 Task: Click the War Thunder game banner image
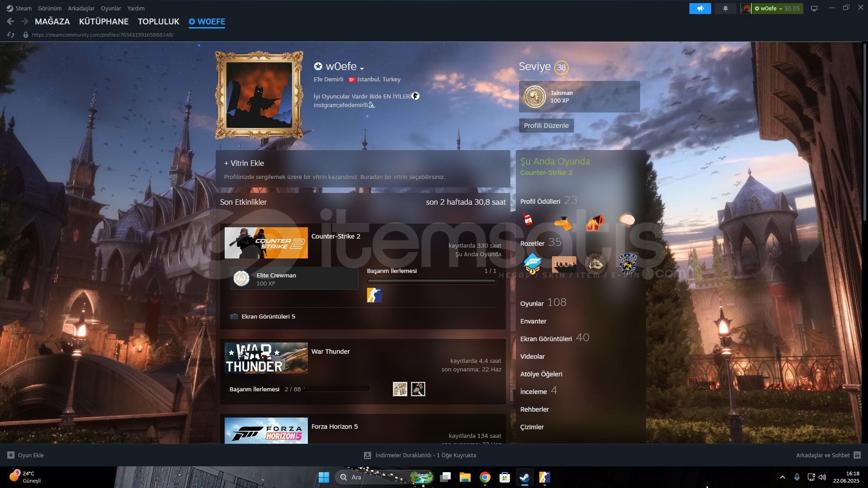266,358
